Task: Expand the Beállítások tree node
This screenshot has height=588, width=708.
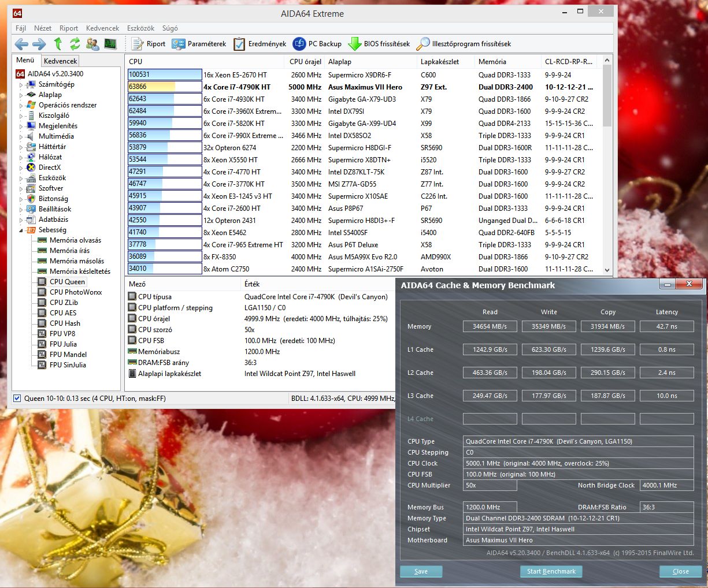Action: coord(21,209)
